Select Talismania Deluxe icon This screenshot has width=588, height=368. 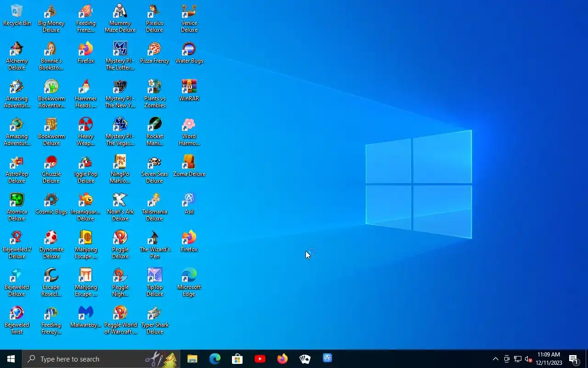pos(155,207)
